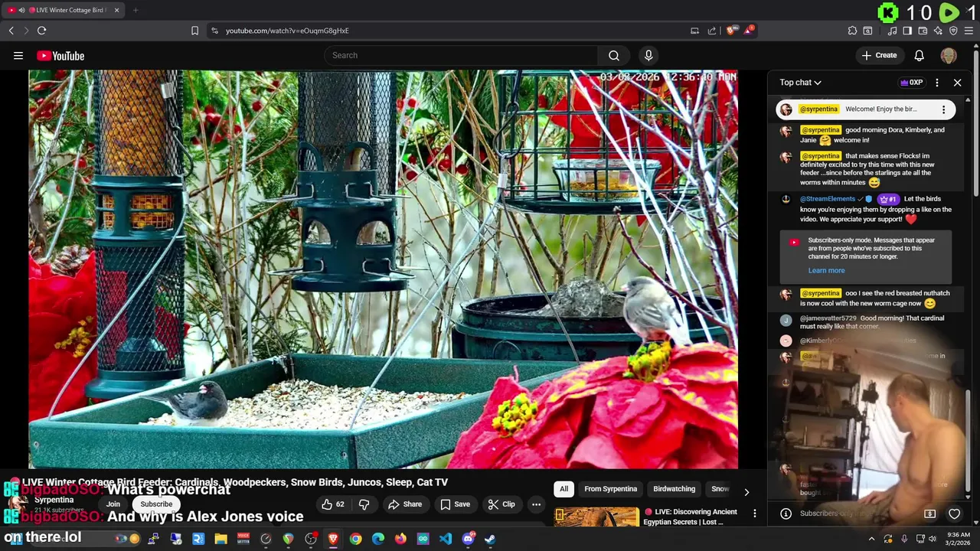
Task: Expand the Top chat dropdown
Action: 800,83
